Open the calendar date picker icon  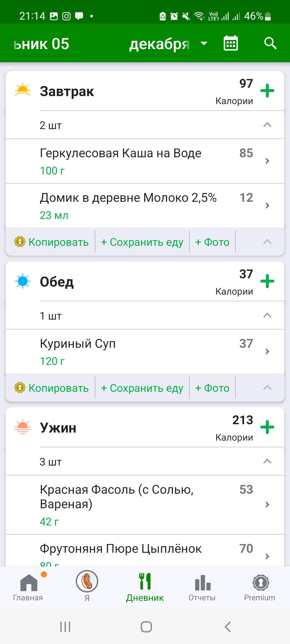[231, 43]
